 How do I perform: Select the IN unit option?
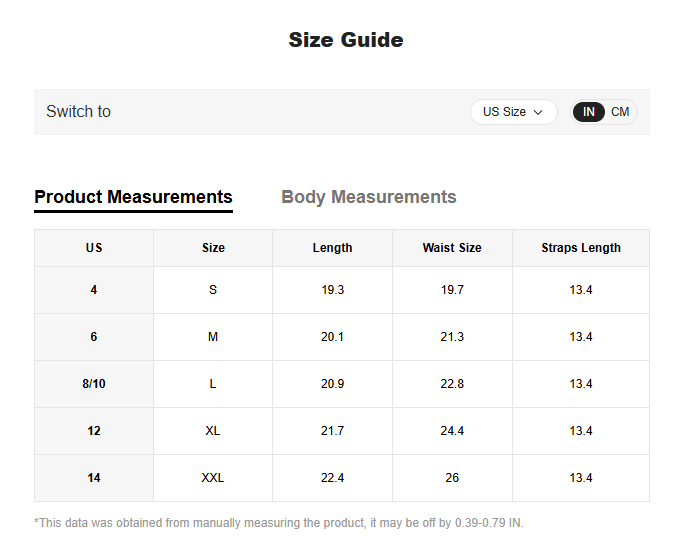click(589, 112)
